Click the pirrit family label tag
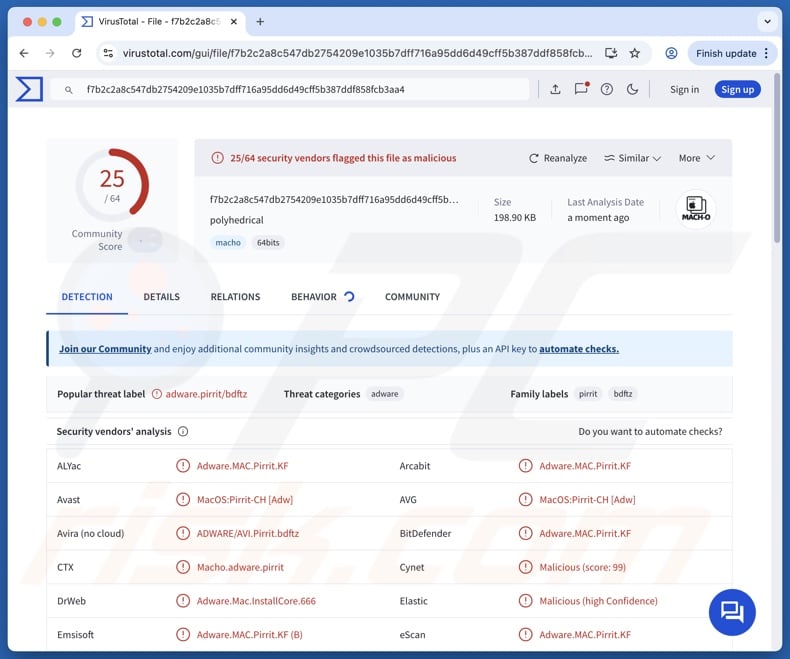 (588, 394)
